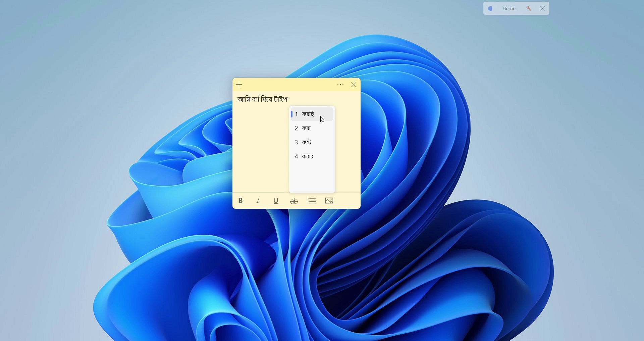Select suggestion 4 করার
The image size is (644, 341).
coord(312,156)
